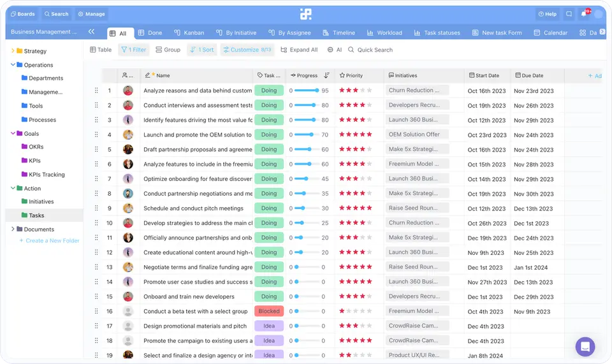Screen dimensions: 612x364
Task: Set priority stars for row 16 task
Action: coord(356,311)
